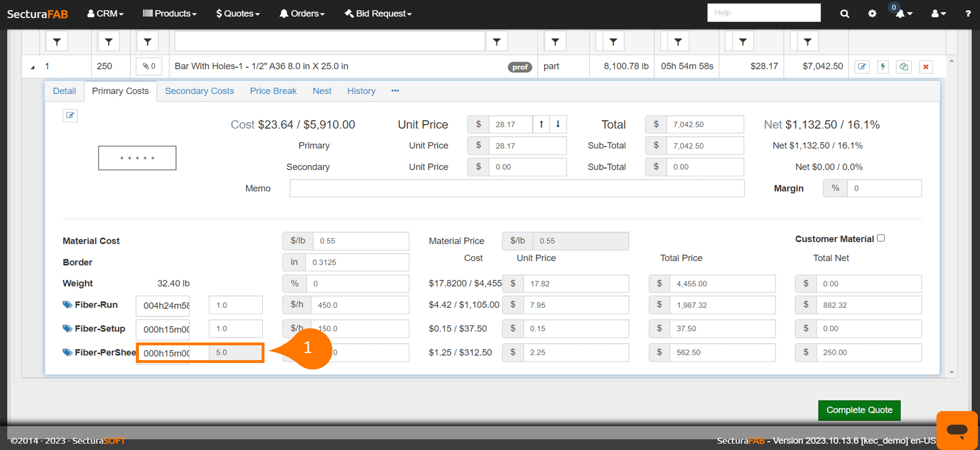This screenshot has width=980, height=450.
Task: Click the Fiber-Setup tag icon
Action: coord(67,328)
